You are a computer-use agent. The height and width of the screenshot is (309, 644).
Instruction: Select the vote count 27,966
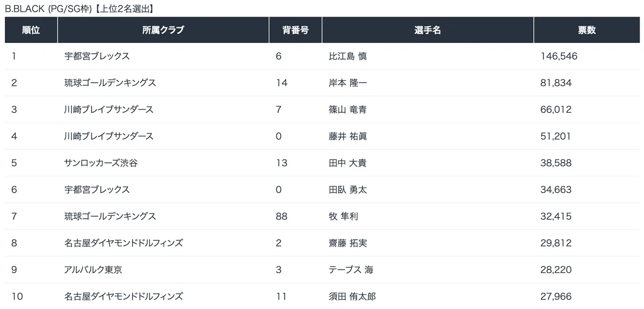(557, 296)
